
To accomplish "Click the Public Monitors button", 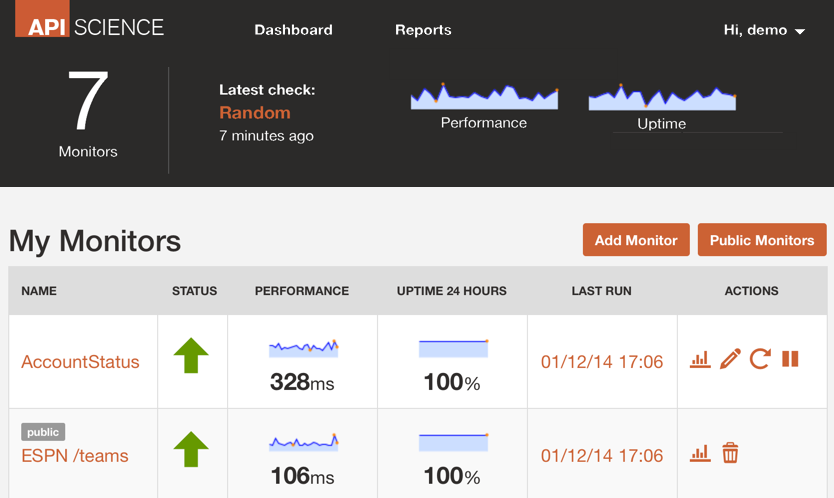I will (762, 240).
